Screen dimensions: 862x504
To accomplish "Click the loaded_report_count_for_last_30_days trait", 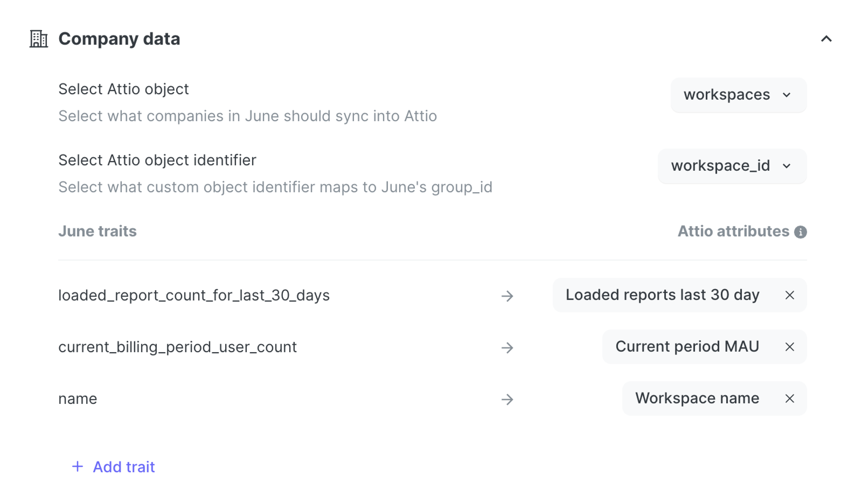I will coord(194,296).
